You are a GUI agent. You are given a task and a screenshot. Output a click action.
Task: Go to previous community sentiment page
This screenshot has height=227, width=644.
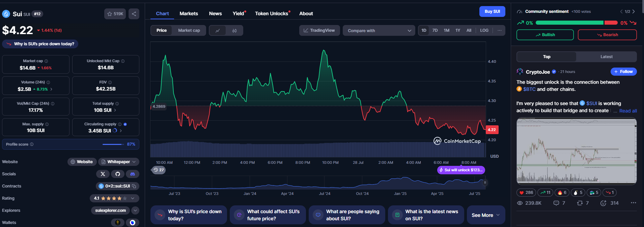tap(621, 11)
